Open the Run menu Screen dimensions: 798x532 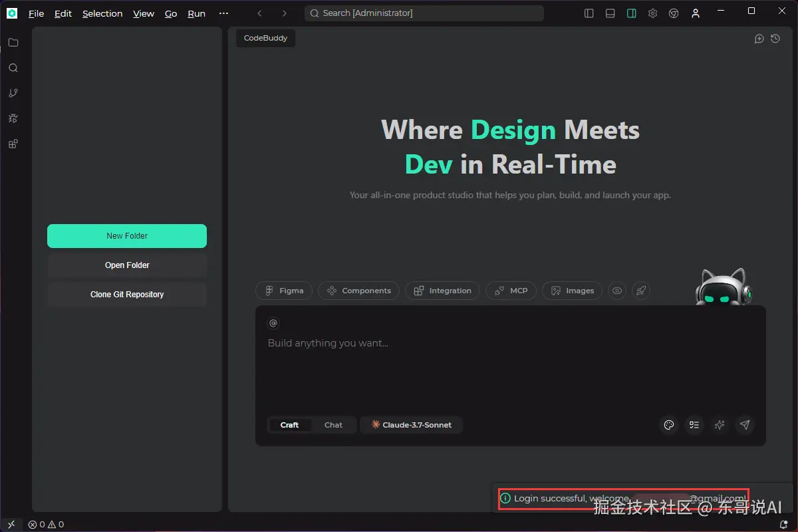[x=196, y=13]
